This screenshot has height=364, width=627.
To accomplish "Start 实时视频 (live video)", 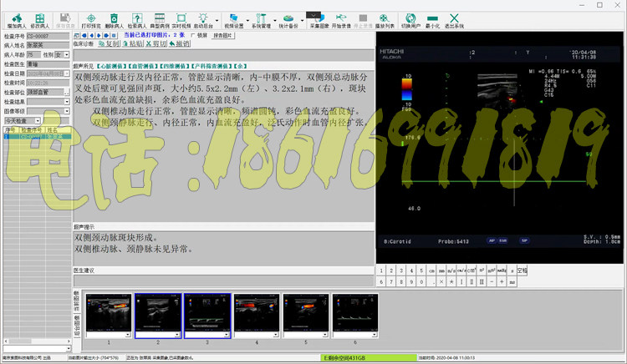I will click(x=181, y=21).
